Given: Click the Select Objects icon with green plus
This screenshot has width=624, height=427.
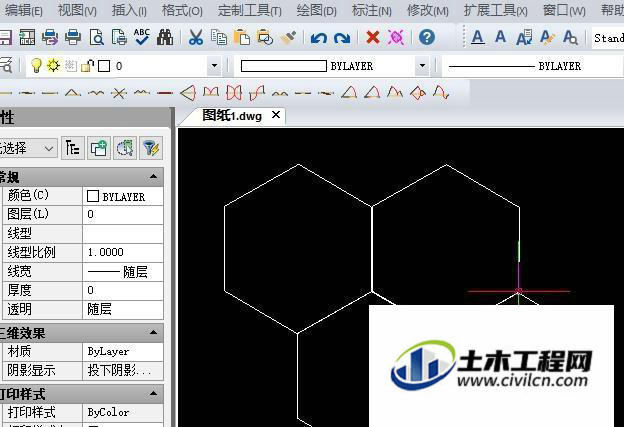Looking at the screenshot, I should pos(99,148).
